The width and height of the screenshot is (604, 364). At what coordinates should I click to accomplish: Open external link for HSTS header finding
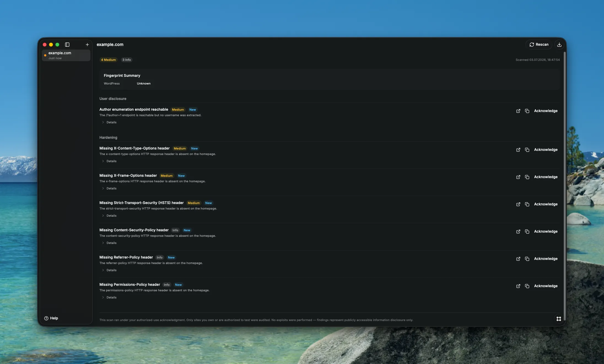point(518,204)
